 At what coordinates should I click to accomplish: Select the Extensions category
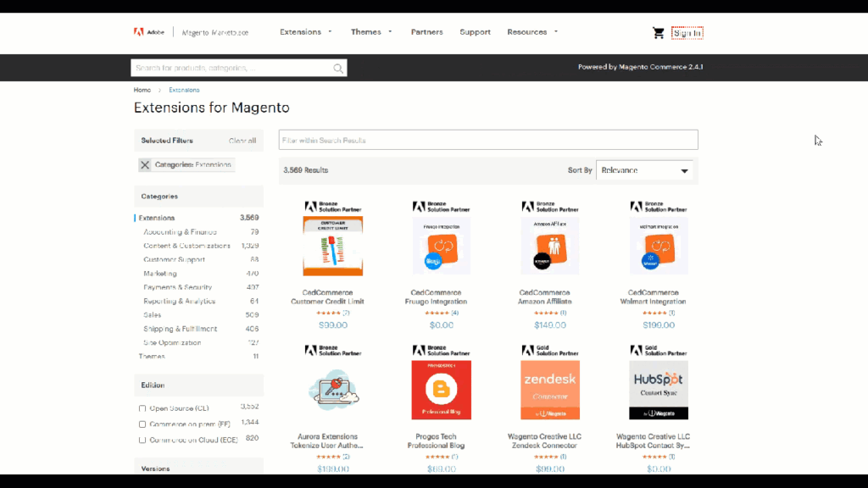[157, 218]
